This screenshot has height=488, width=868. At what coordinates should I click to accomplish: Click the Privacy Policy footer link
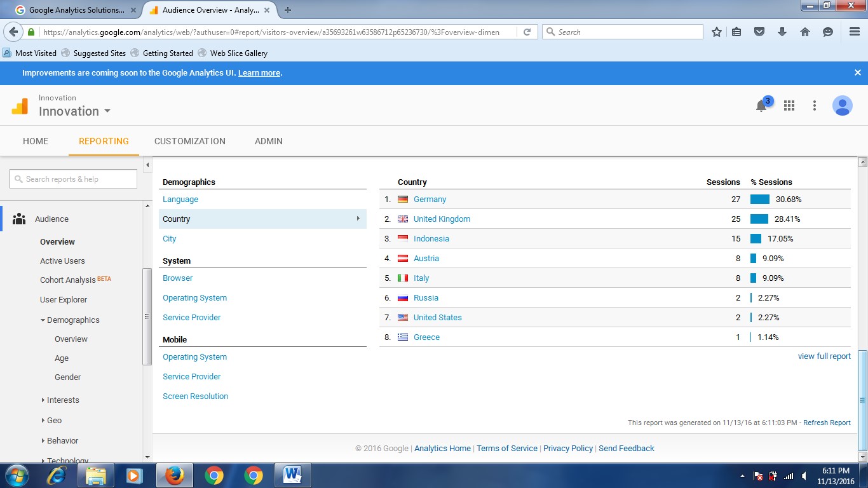click(x=568, y=448)
